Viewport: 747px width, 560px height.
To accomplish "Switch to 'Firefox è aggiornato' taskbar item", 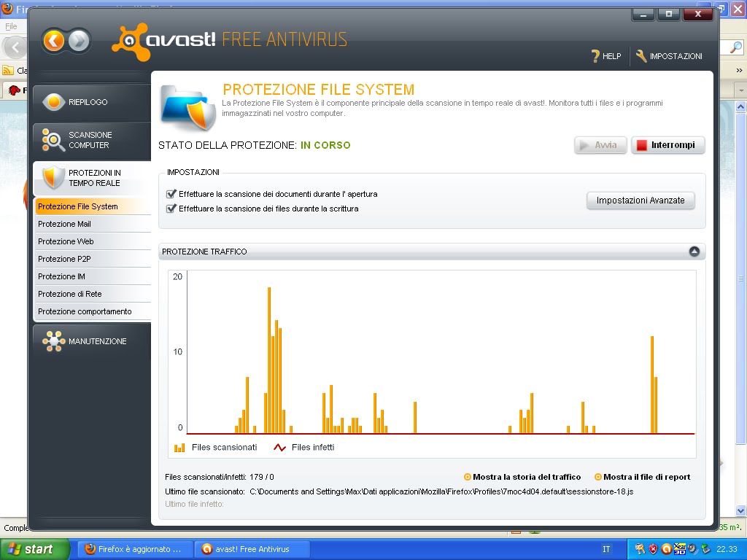I will pyautogui.click(x=135, y=549).
